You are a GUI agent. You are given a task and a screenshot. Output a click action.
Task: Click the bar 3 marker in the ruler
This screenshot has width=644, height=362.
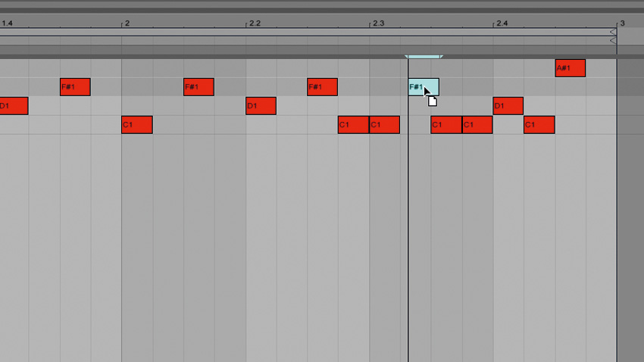click(622, 23)
